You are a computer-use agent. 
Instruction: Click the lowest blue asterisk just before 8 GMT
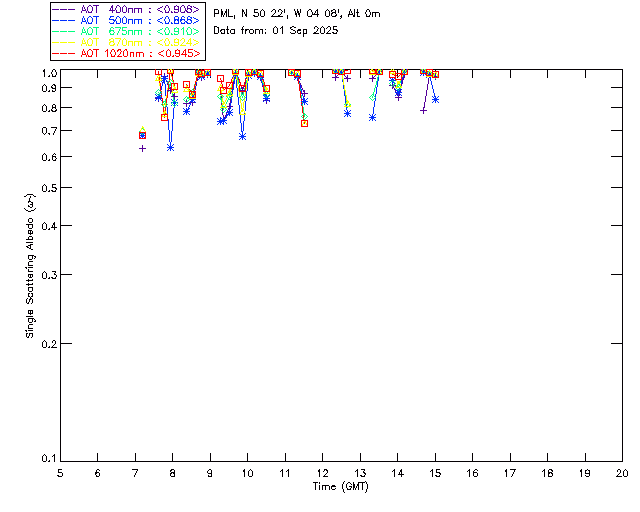click(x=171, y=147)
